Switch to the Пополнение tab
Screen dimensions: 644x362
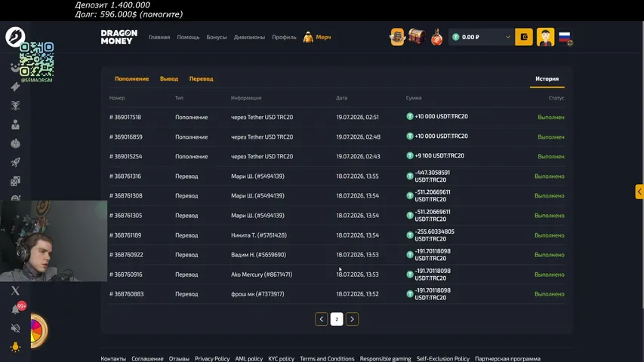[132, 78]
